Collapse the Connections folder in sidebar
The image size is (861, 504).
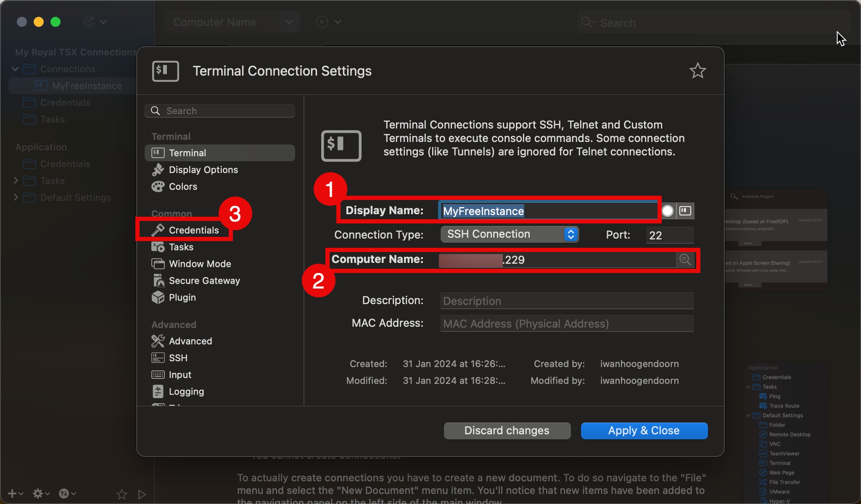click(16, 69)
